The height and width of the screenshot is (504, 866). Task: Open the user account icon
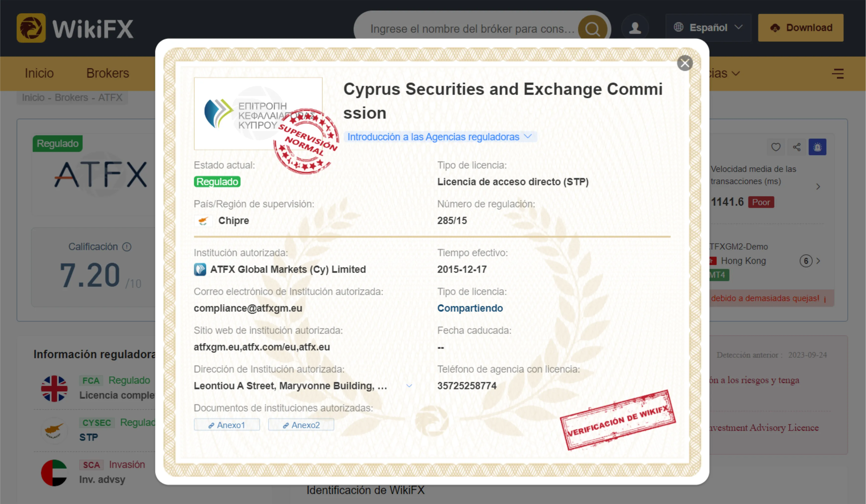tap(635, 28)
